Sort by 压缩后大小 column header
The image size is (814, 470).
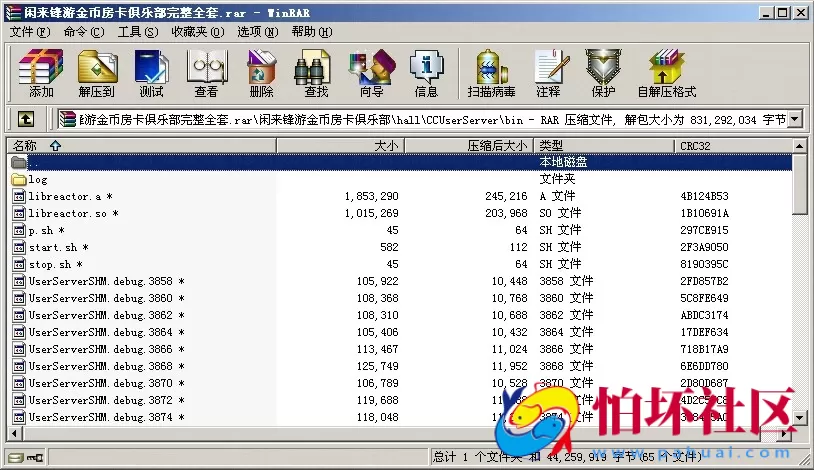pyautogui.click(x=469, y=146)
